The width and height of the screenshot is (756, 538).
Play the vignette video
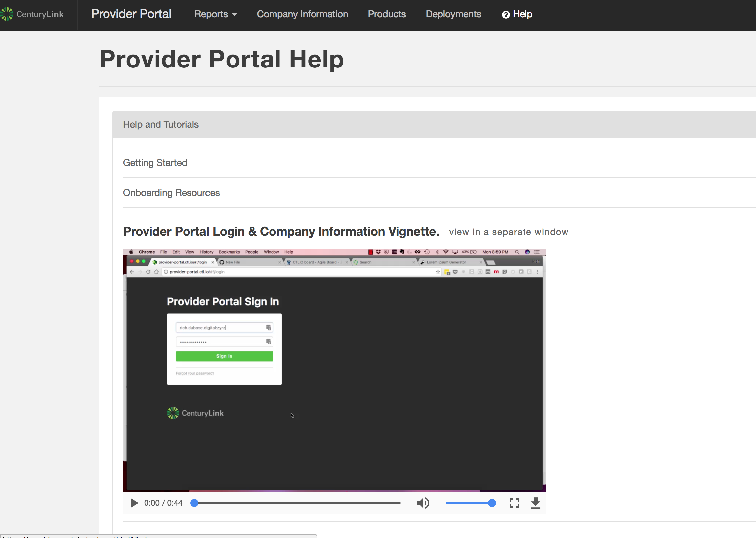[x=134, y=503]
